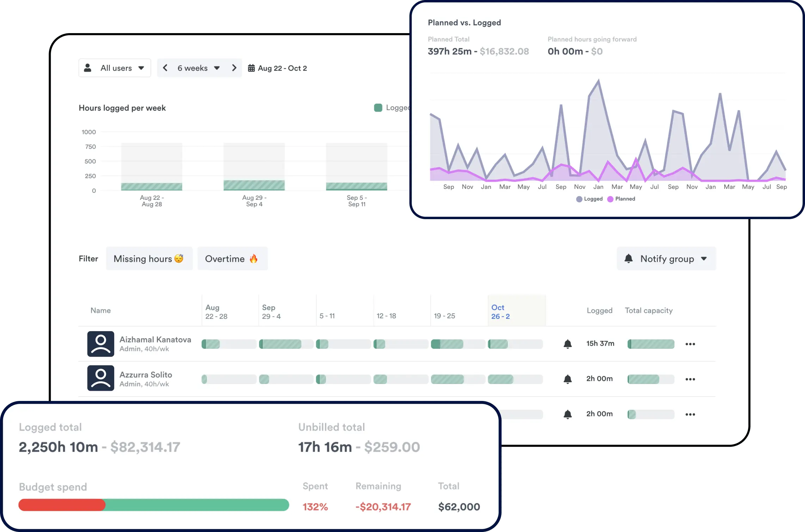805x532 pixels.
Task: Click the Aug 29 - Sep 4 bar in chart
Action: [254, 185]
